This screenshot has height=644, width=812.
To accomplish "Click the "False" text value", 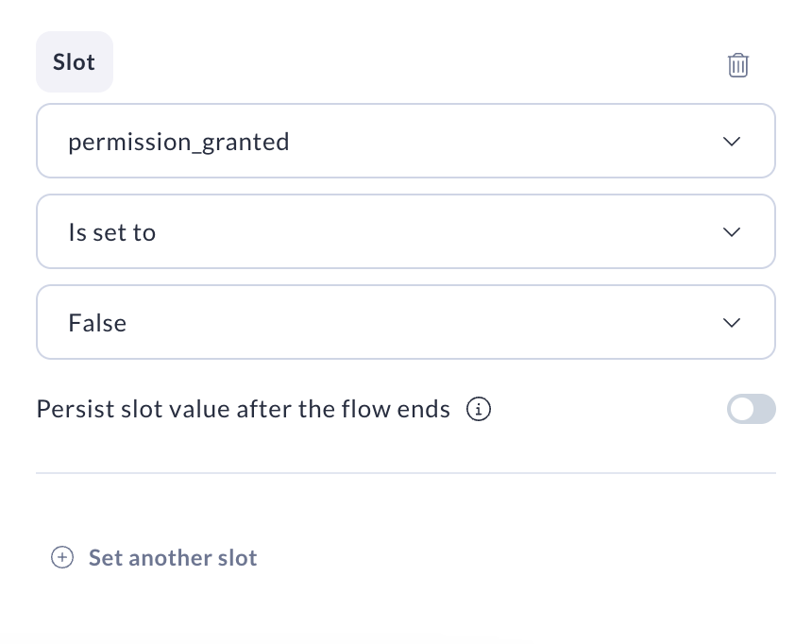I will pos(97,323).
